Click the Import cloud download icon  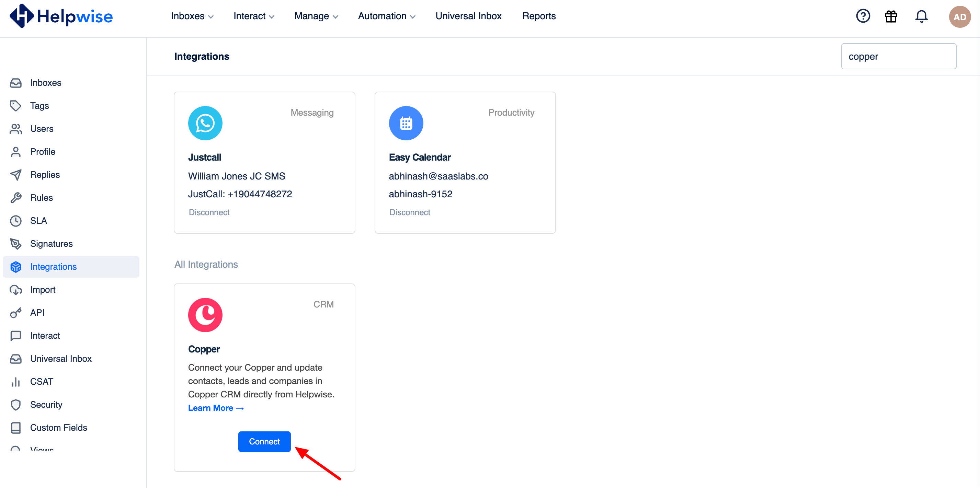tap(15, 290)
